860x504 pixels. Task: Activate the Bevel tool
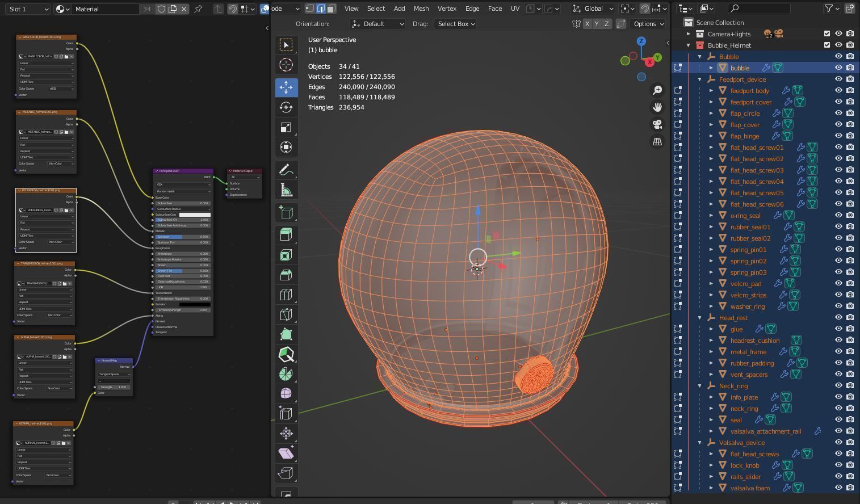coord(286,275)
